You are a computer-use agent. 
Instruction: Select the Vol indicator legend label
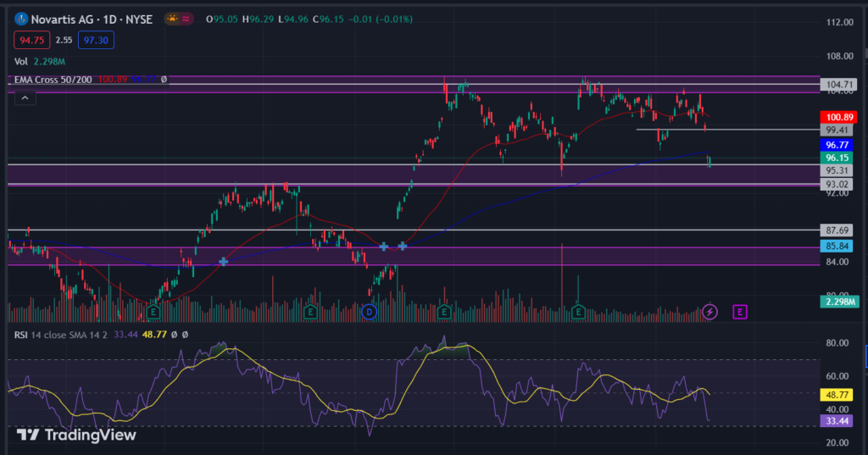point(21,62)
